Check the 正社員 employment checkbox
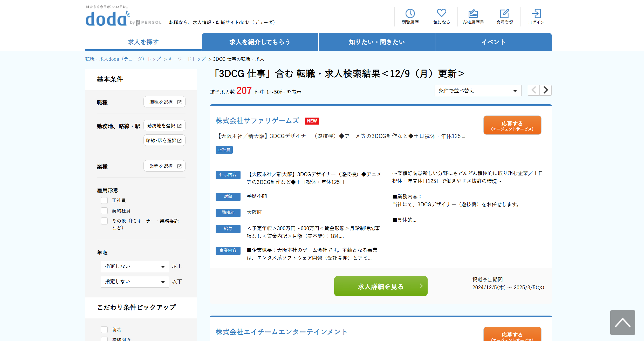 (104, 200)
